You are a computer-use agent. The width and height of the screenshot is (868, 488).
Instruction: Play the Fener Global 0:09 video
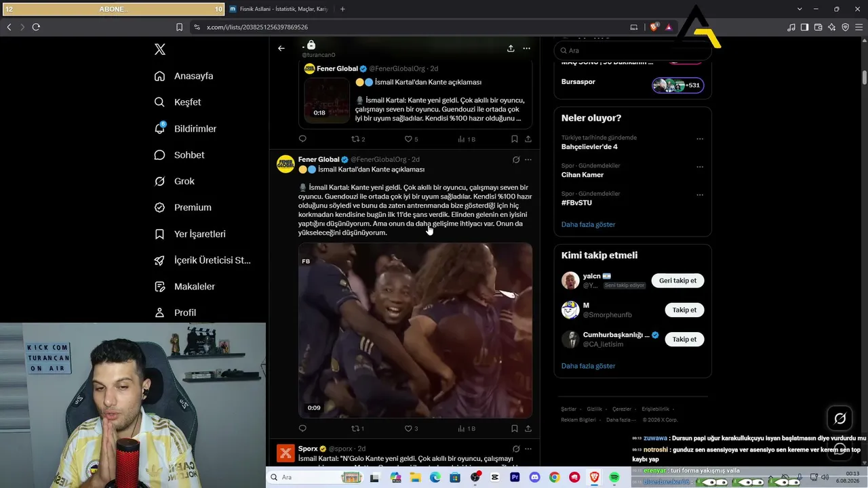pos(415,330)
